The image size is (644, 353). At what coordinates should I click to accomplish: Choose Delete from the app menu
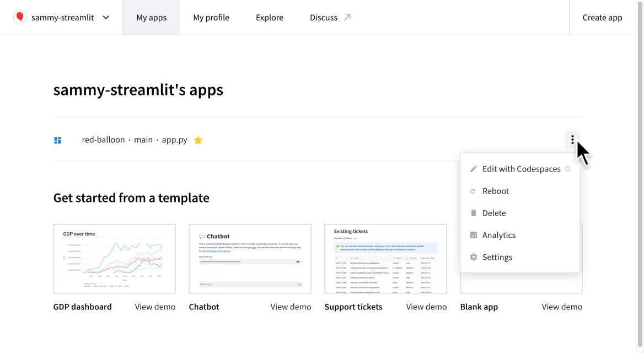[x=494, y=213]
